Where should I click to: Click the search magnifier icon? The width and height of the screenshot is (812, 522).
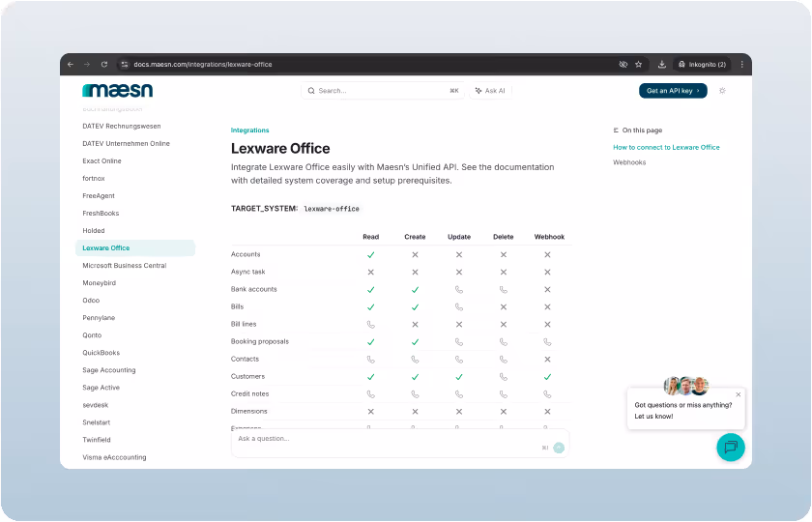[311, 91]
